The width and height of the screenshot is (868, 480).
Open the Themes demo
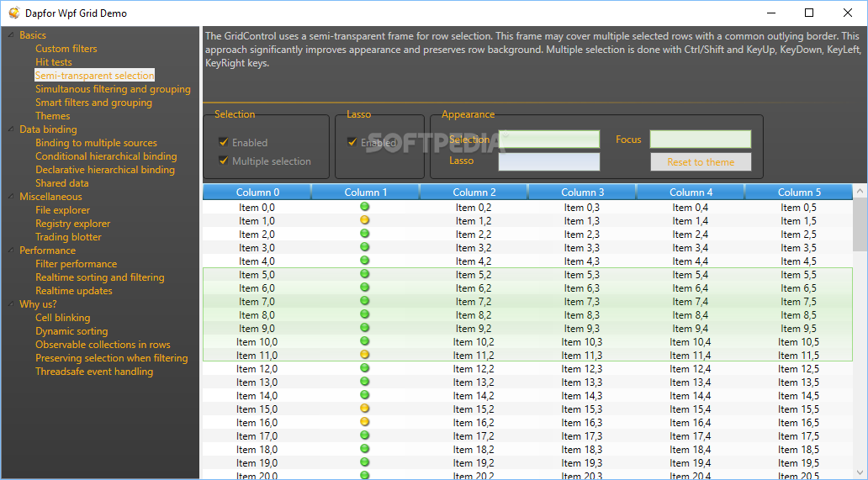53,115
